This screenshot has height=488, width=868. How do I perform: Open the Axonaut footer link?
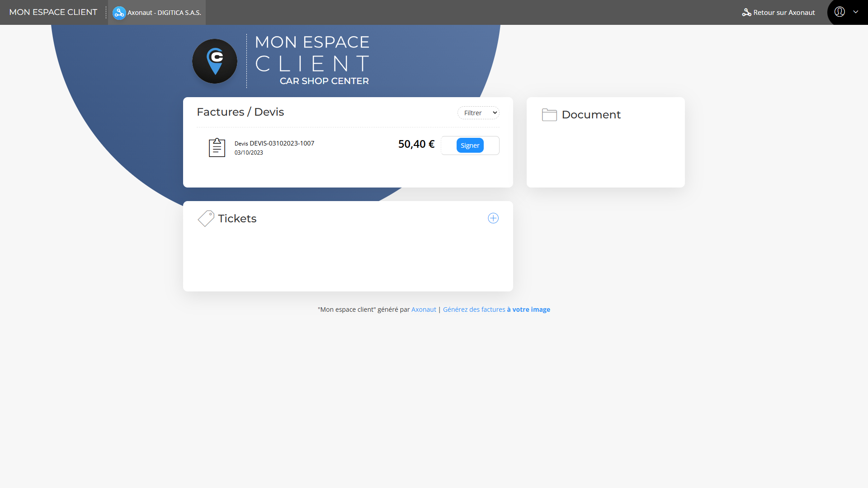(424, 310)
